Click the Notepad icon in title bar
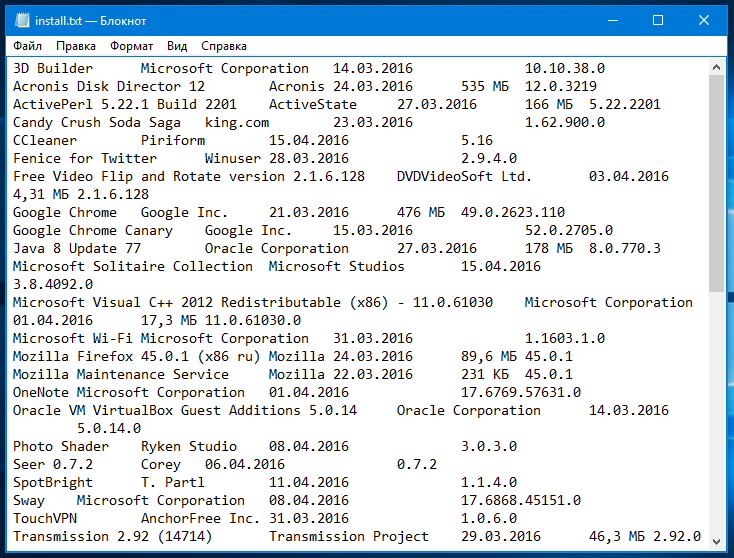The image size is (734, 558). 22,20
